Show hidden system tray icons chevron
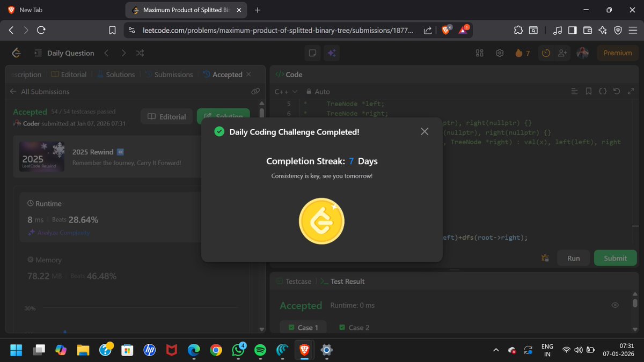 (x=495, y=350)
